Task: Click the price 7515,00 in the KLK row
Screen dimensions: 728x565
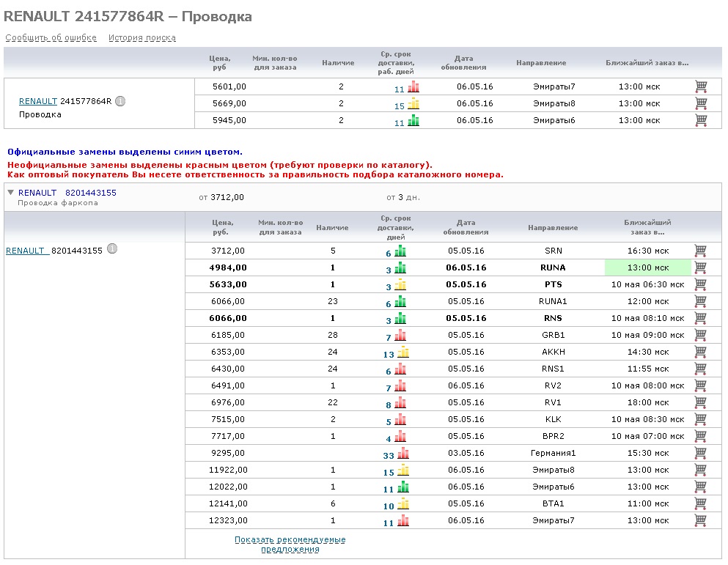Action: coord(228,419)
